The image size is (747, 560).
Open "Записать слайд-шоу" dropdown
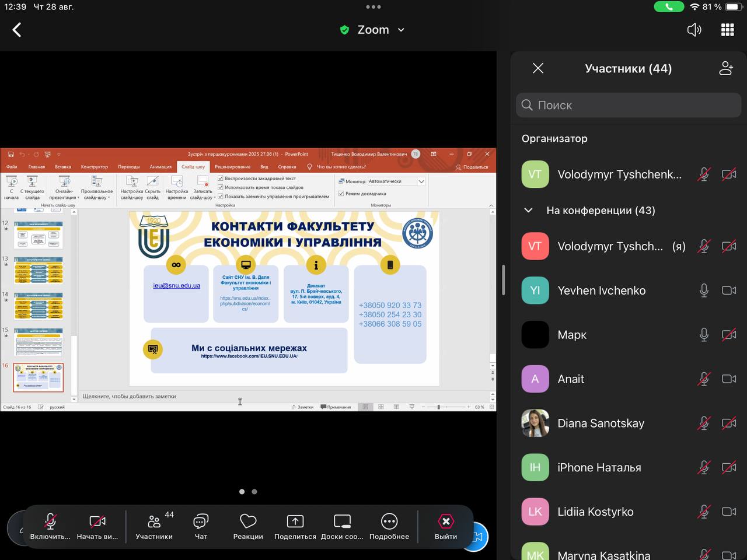pos(203,188)
